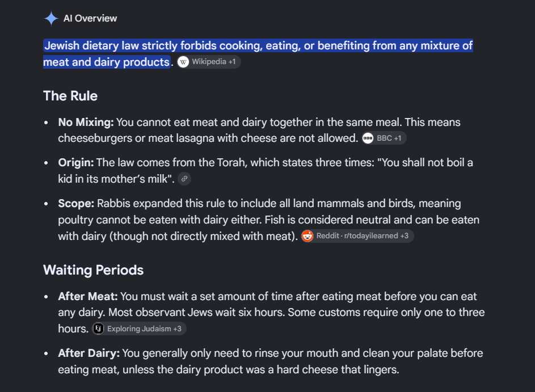The height and width of the screenshot is (392, 535).
Task: Open the BBC +1 source chip
Action: 384,138
